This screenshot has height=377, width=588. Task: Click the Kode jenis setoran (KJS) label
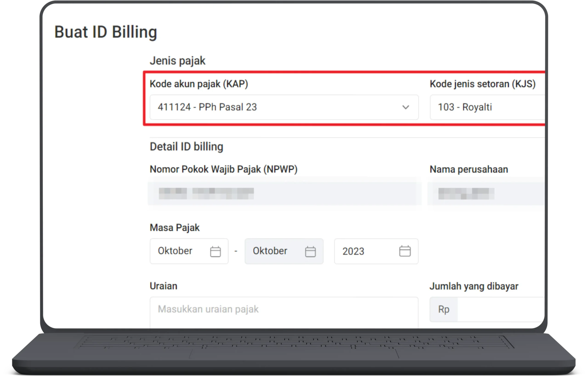(x=483, y=84)
